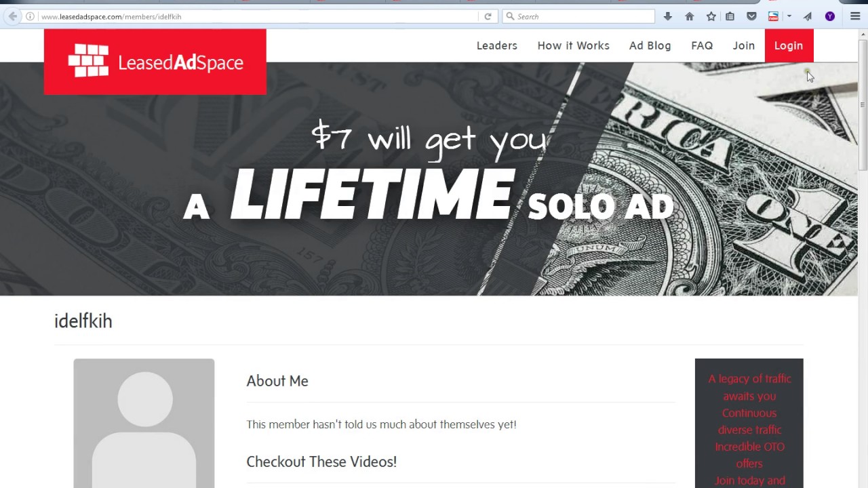
Task: Go to browser home page icon
Action: [x=690, y=16]
